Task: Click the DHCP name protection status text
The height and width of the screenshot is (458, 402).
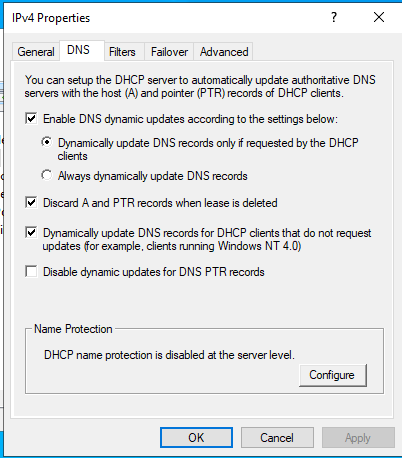Action: tap(169, 355)
